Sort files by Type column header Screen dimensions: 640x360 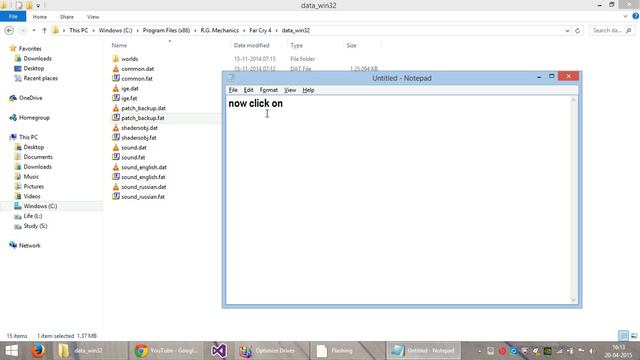(x=296, y=45)
